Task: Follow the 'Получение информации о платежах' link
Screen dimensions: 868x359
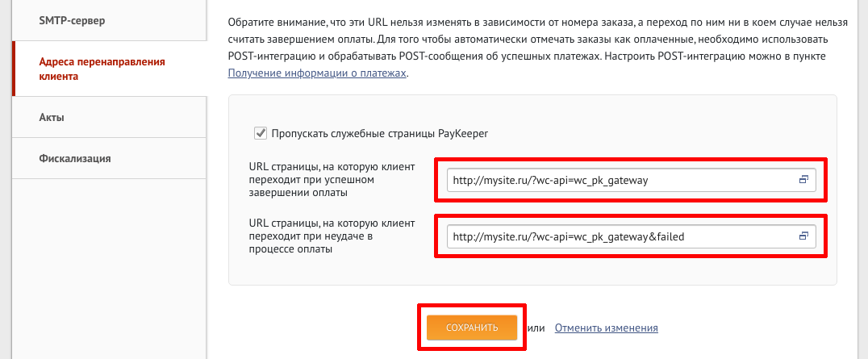Action: (318, 73)
